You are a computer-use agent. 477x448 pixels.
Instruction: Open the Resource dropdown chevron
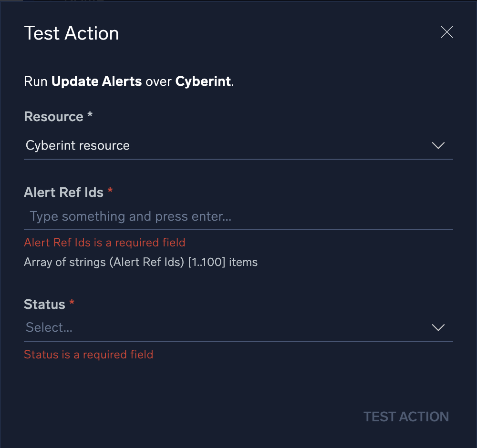click(438, 146)
